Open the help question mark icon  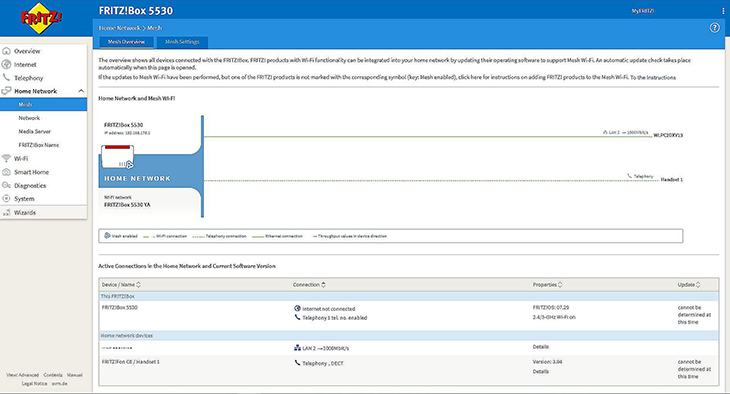pyautogui.click(x=714, y=28)
